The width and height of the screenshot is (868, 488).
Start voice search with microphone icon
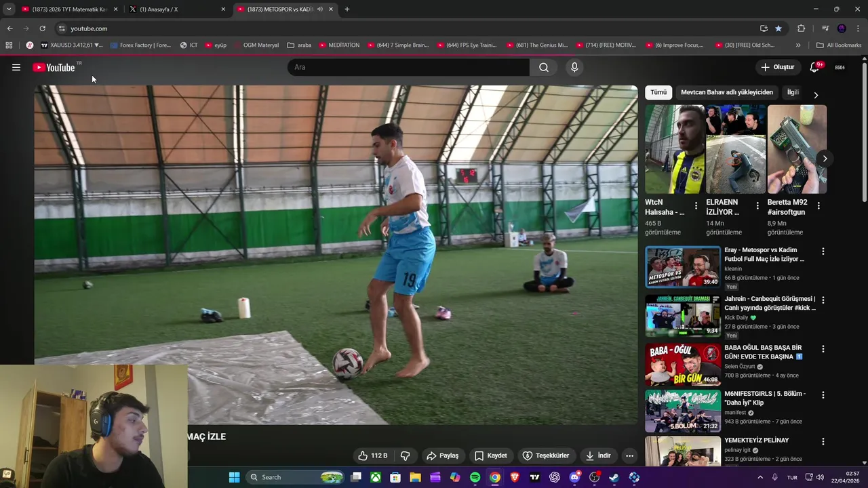point(574,67)
